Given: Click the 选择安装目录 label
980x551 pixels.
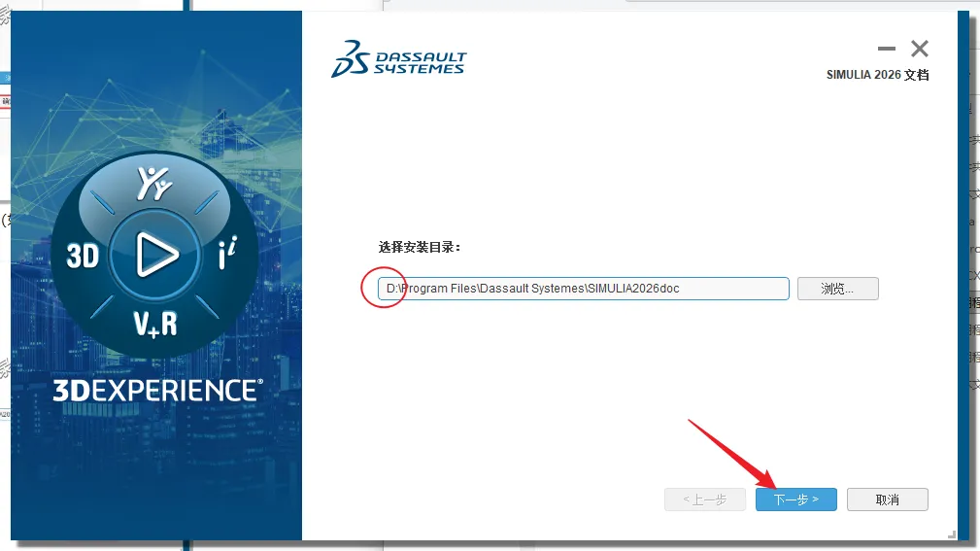Looking at the screenshot, I should [x=420, y=247].
